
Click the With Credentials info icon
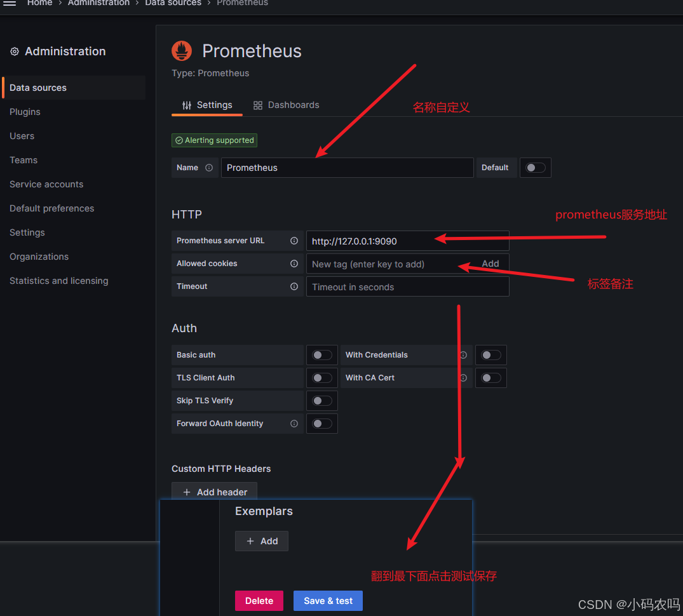[x=463, y=355]
